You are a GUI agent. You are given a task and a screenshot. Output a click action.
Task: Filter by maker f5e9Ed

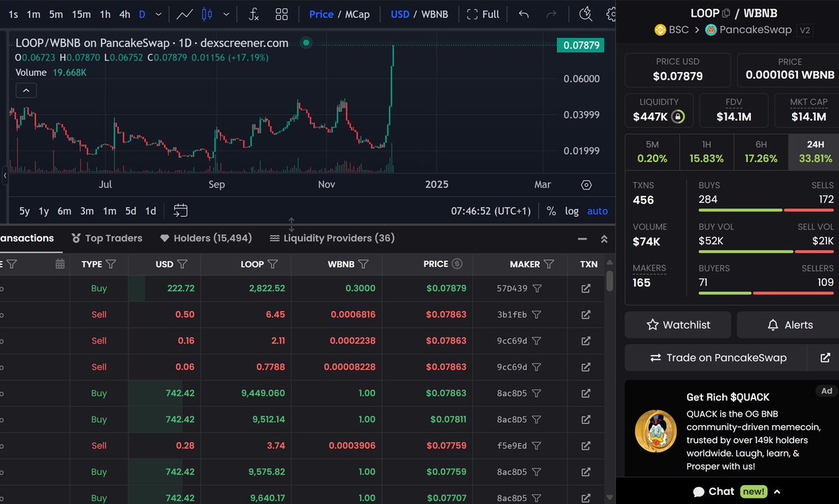point(536,445)
